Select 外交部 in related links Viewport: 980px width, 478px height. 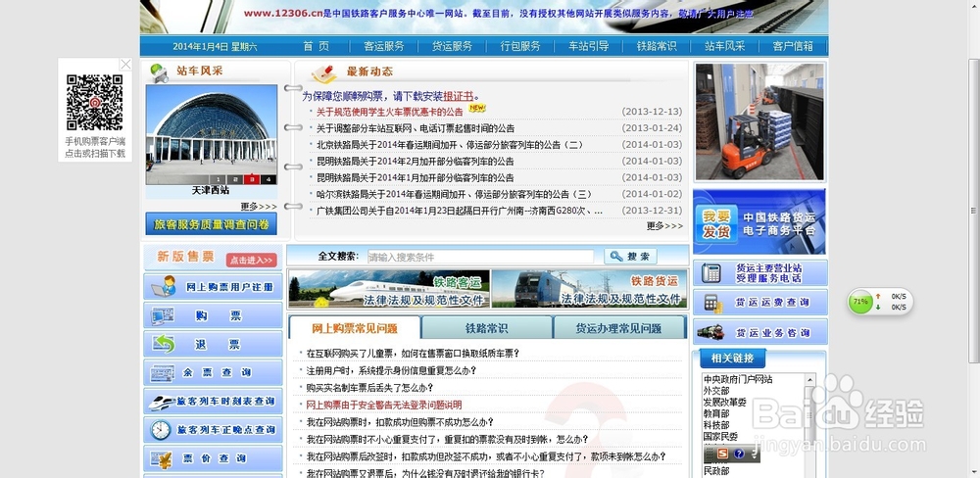click(x=716, y=391)
